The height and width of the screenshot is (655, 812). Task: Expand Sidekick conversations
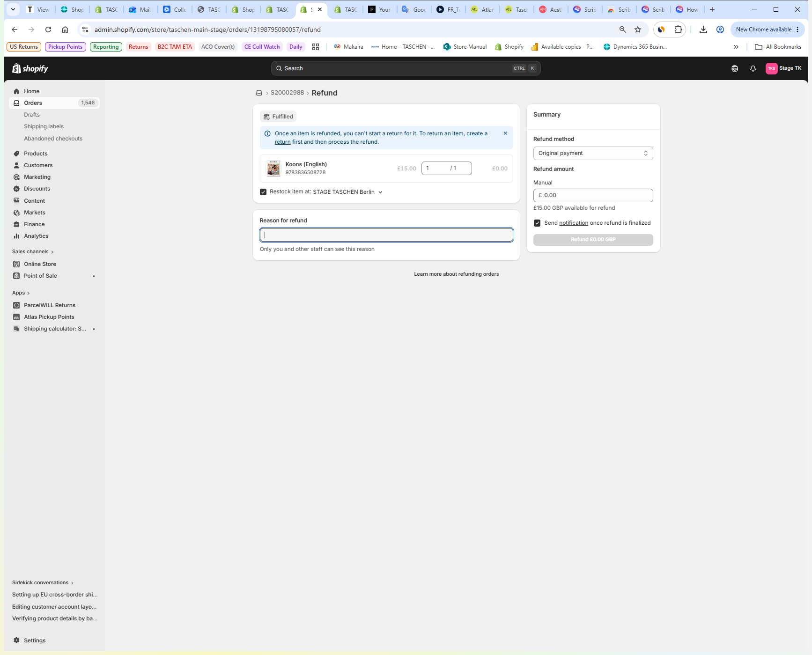43,583
